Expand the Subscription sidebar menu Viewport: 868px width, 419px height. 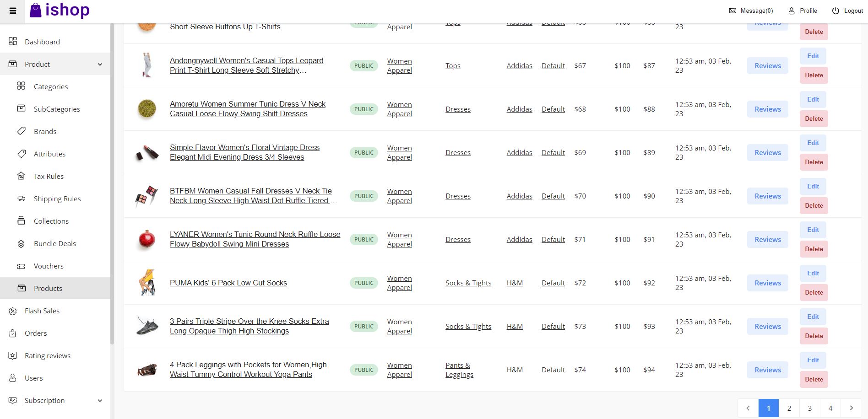100,401
